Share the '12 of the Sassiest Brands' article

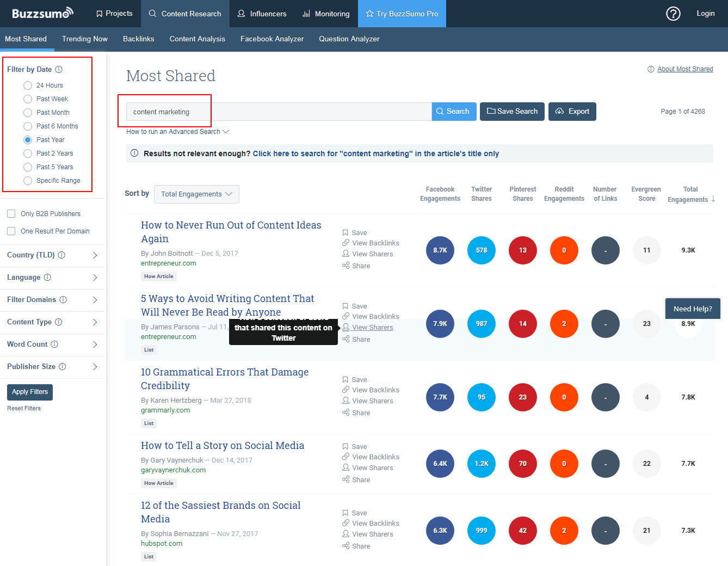(x=356, y=546)
